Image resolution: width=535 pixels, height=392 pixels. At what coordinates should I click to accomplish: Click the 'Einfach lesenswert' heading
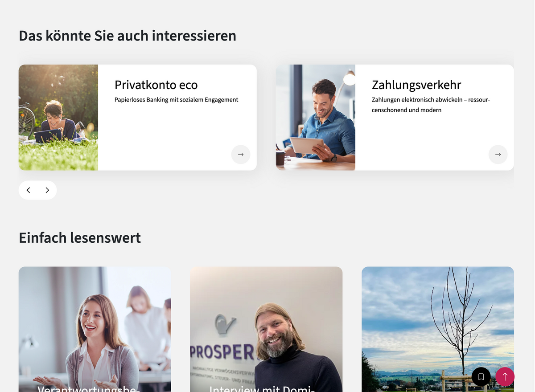(80, 238)
